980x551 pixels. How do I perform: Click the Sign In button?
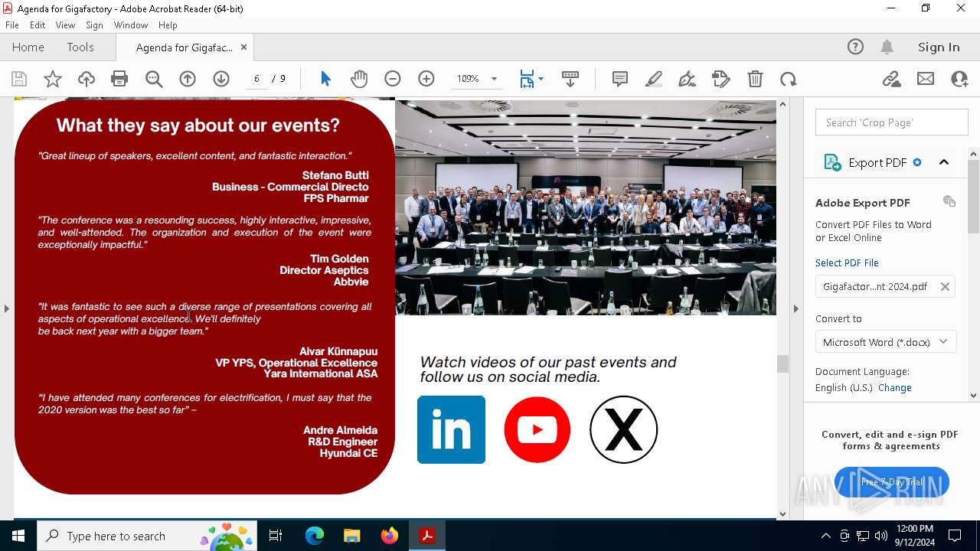pyautogui.click(x=939, y=47)
